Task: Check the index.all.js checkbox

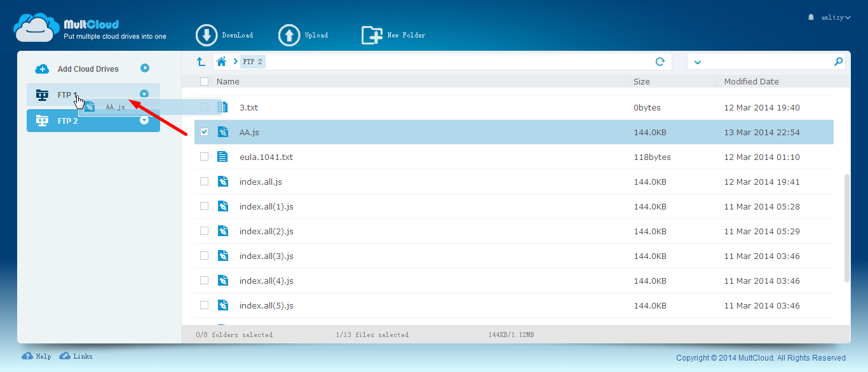Action: coord(204,182)
